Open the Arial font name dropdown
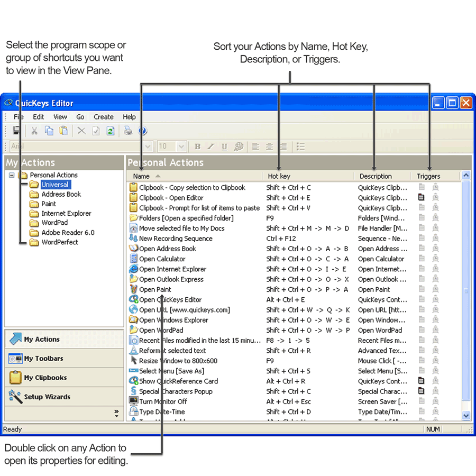 pos(148,147)
